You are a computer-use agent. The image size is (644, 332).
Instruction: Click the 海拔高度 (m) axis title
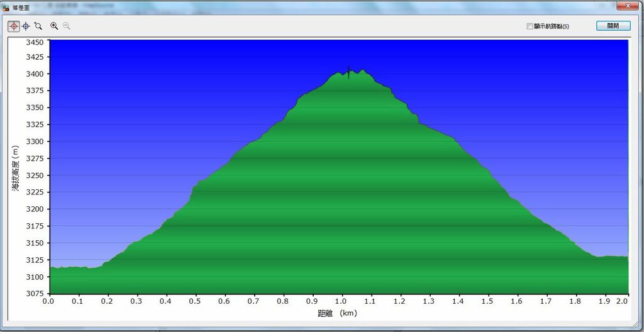(x=15, y=168)
